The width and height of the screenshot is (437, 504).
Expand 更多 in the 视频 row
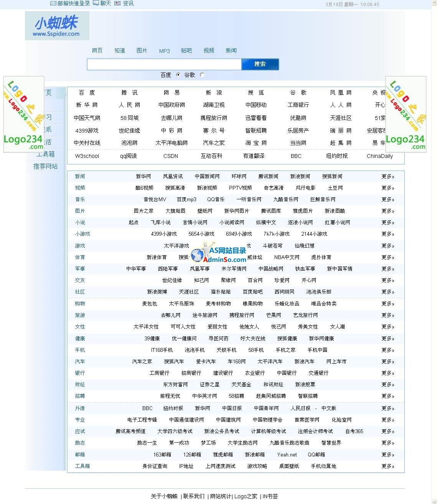[388, 188]
